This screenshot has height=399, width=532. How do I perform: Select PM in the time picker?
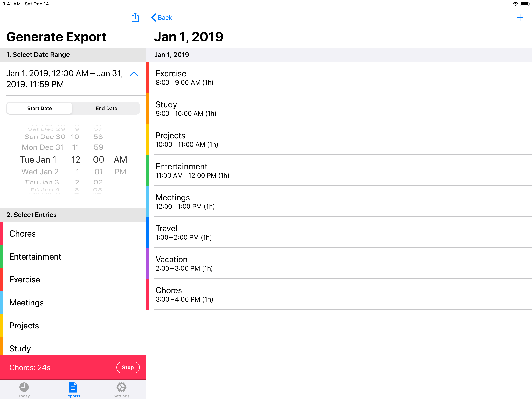(120, 172)
